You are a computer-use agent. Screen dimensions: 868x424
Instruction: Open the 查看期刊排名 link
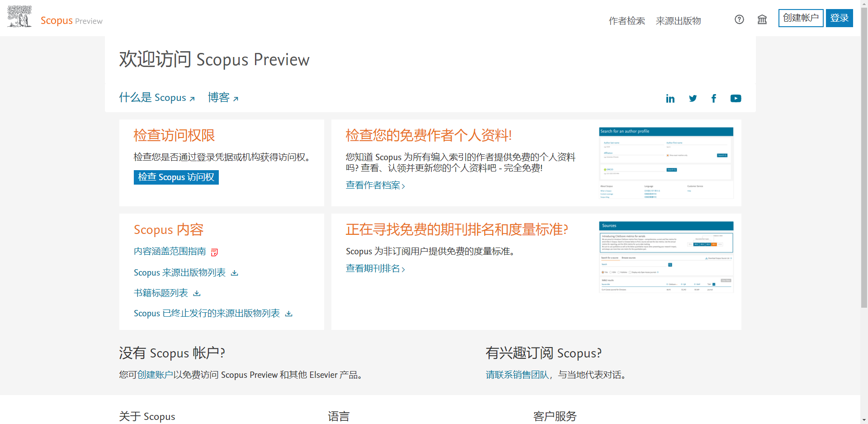[375, 269]
